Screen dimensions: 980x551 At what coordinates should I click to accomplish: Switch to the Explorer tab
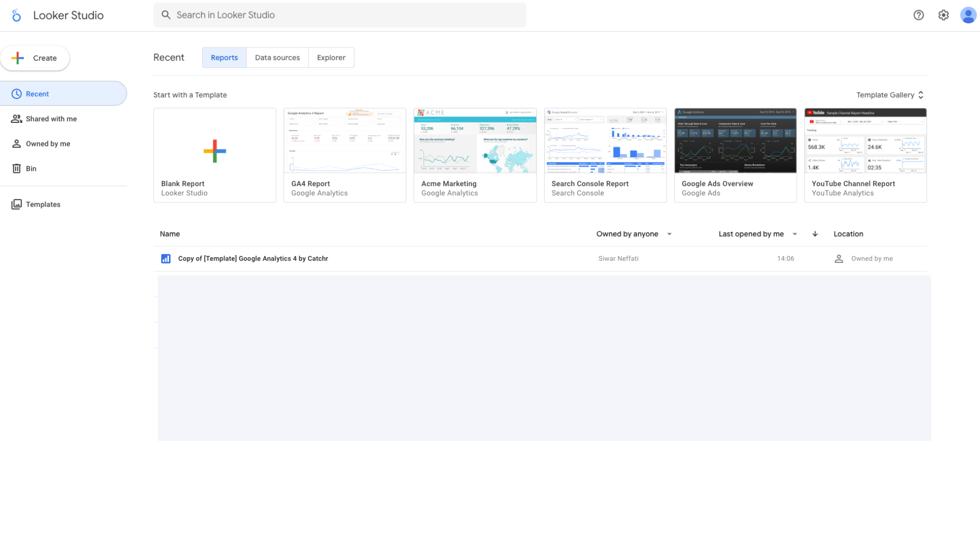pos(331,58)
